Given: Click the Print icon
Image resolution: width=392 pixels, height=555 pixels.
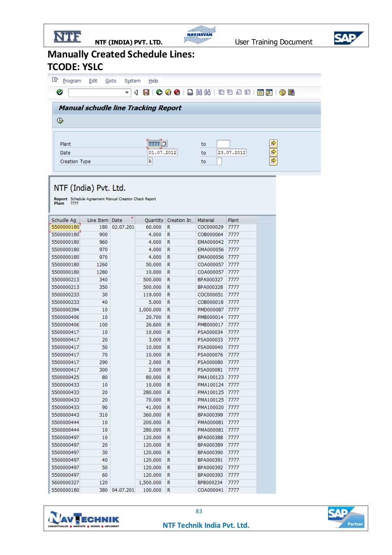Looking at the screenshot, I should tap(190, 92).
